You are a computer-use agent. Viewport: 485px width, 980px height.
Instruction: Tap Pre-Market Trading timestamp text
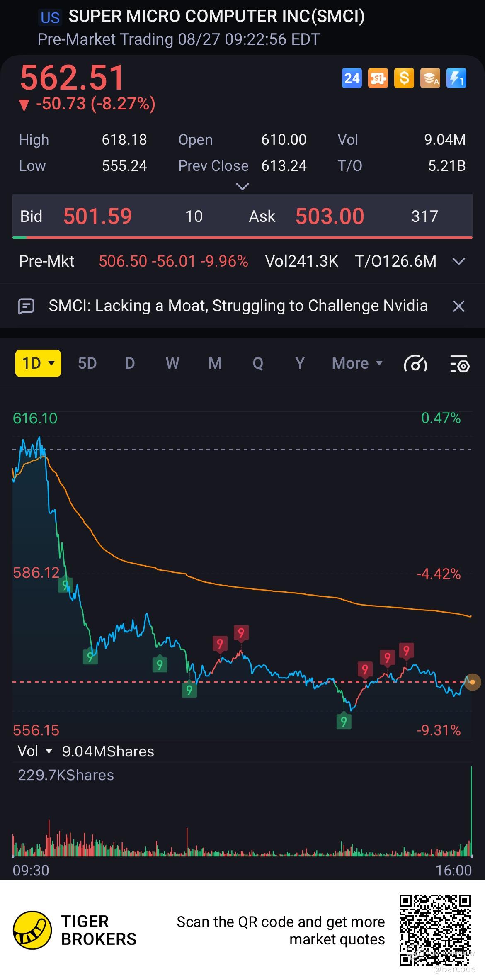(179, 39)
